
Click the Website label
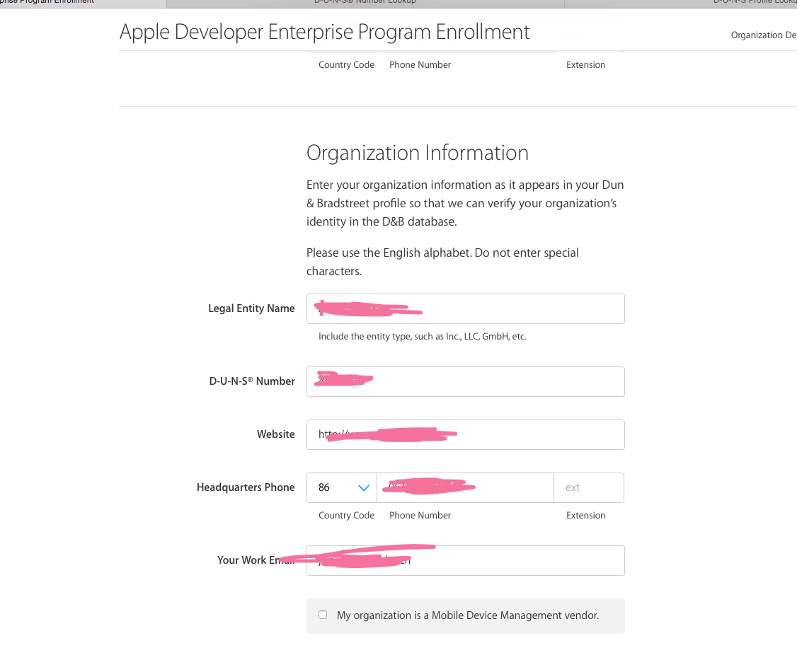click(275, 434)
